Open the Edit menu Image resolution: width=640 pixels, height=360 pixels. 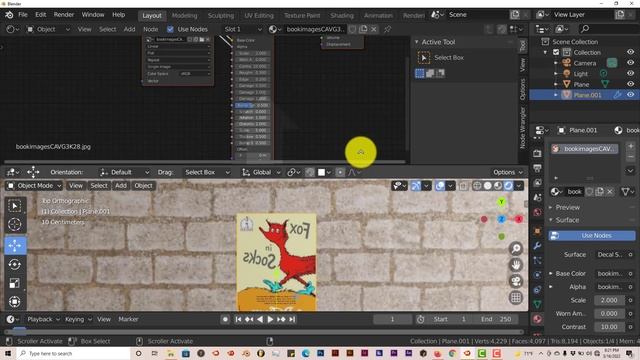(40, 15)
